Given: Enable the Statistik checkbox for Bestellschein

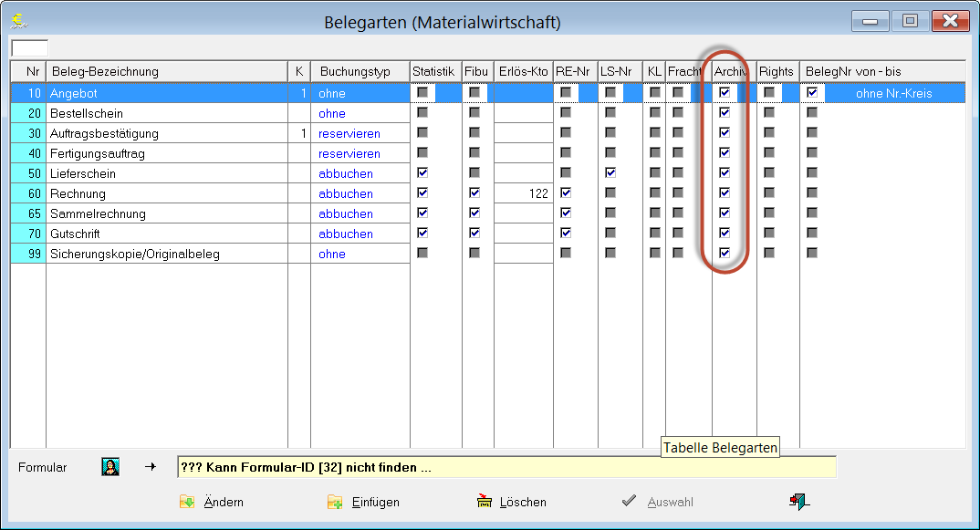Looking at the screenshot, I should [x=423, y=112].
